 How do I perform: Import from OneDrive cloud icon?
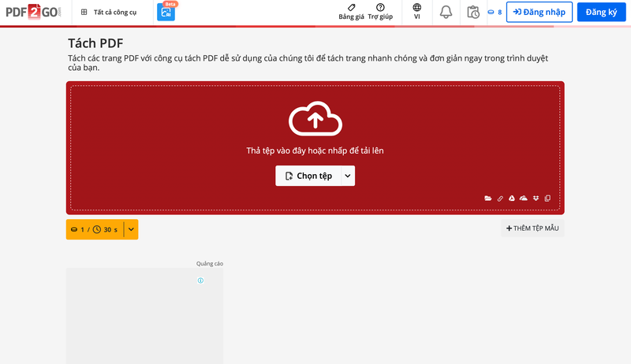[524, 198]
